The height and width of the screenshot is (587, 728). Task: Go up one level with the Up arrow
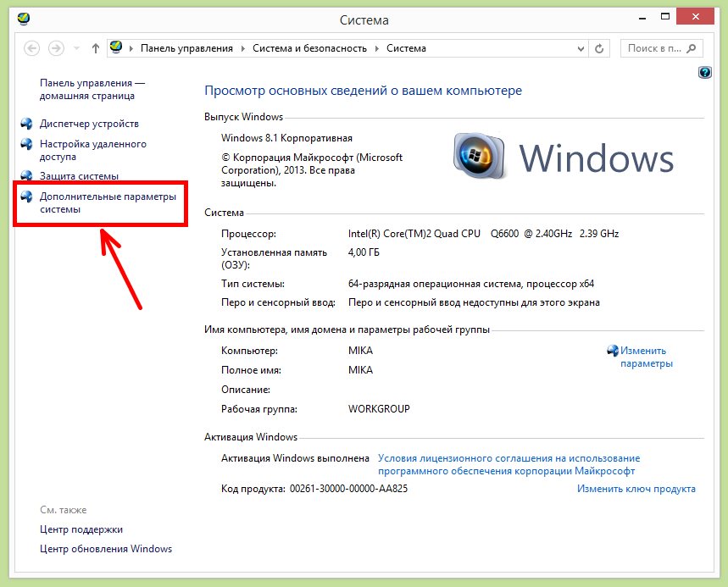96,48
